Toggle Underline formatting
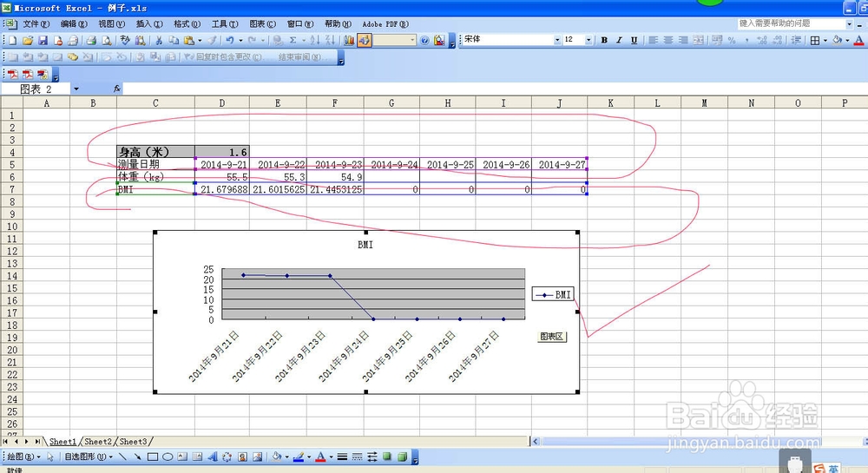 coord(634,40)
